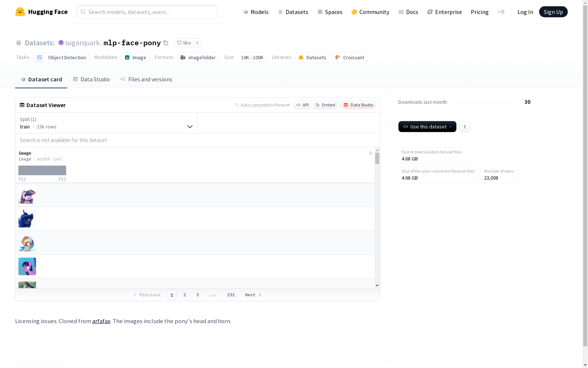
Task: Switch to Files and versions tab
Action: click(146, 79)
